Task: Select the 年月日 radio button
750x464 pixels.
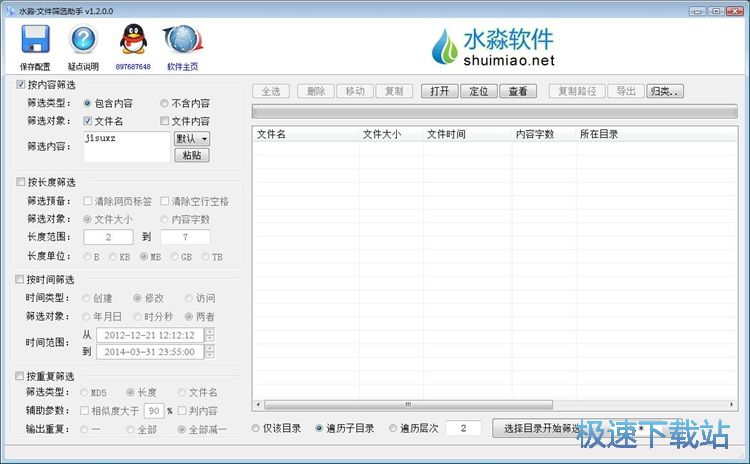Action: point(86,317)
